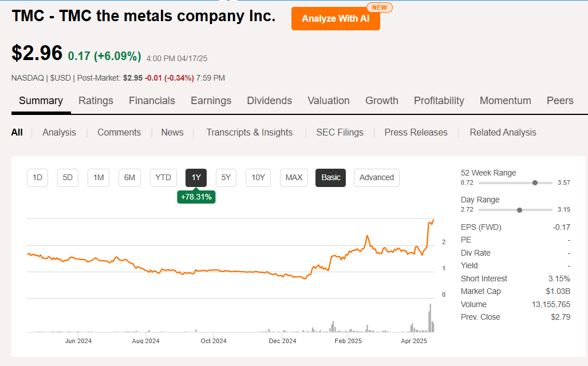Open the News section
This screenshot has height=366, width=588.
[172, 132]
